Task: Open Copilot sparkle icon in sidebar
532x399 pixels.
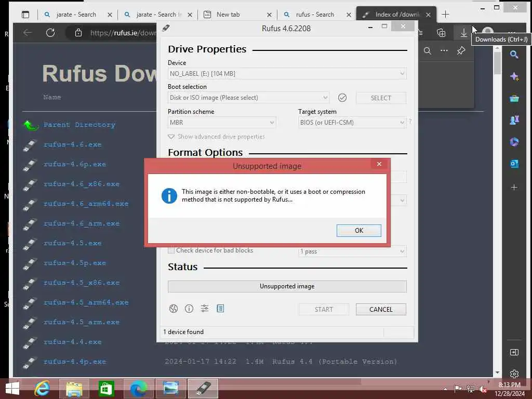Action: coord(514,77)
